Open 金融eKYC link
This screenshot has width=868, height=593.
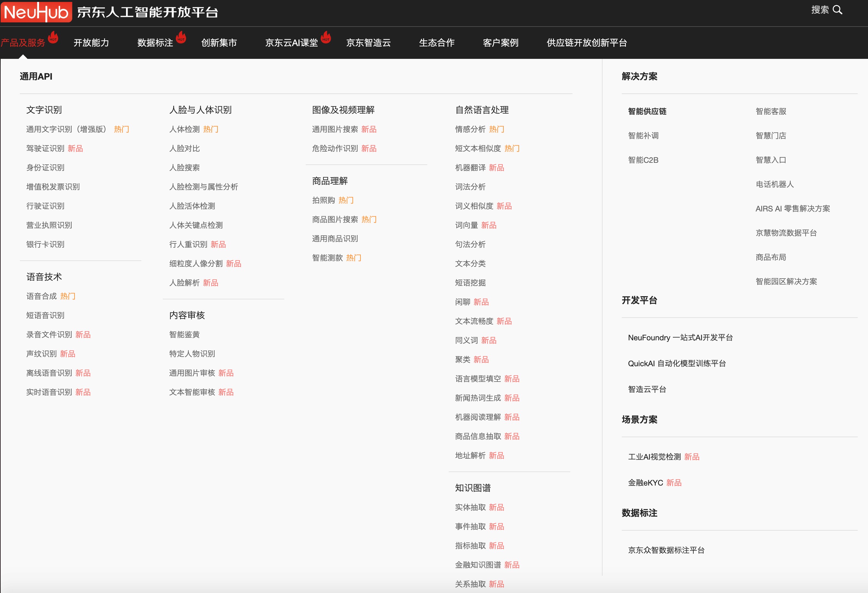pos(645,483)
